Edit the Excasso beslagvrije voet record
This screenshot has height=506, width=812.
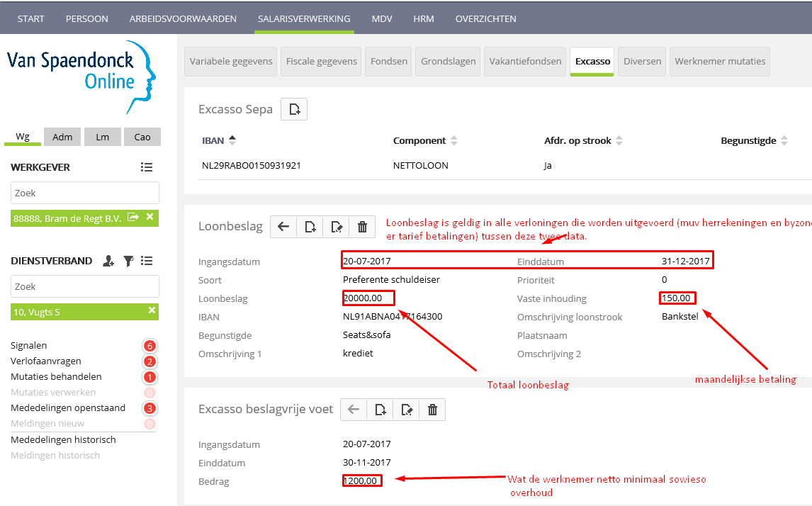coord(407,410)
